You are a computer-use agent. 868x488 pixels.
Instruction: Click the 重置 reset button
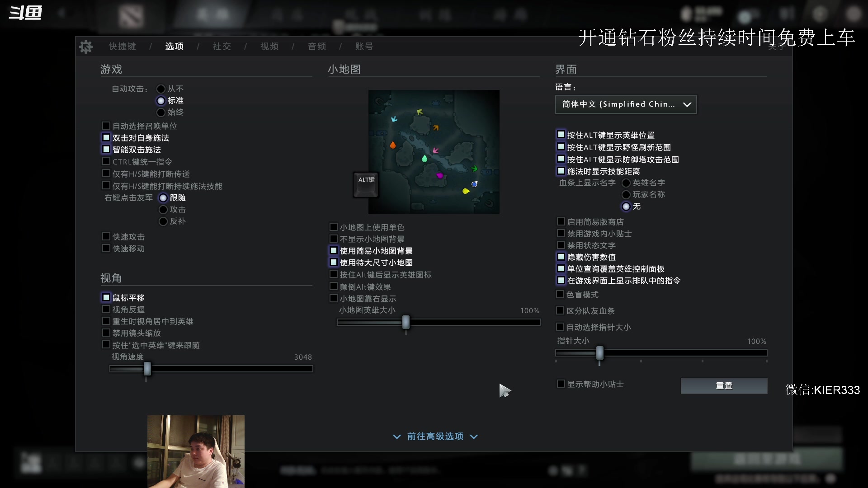[724, 385]
